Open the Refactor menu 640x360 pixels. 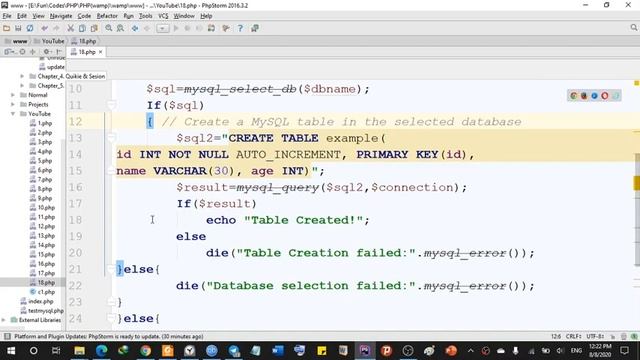(x=107, y=16)
